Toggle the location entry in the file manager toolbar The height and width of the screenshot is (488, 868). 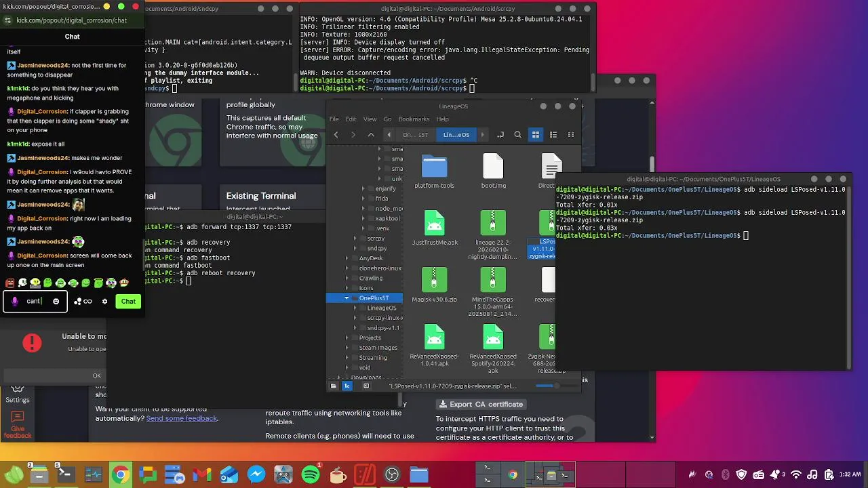tap(500, 135)
